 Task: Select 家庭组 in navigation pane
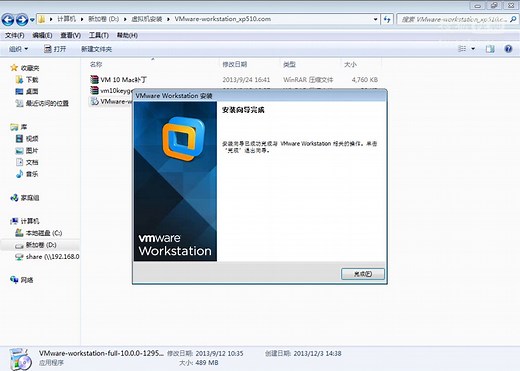[x=30, y=198]
